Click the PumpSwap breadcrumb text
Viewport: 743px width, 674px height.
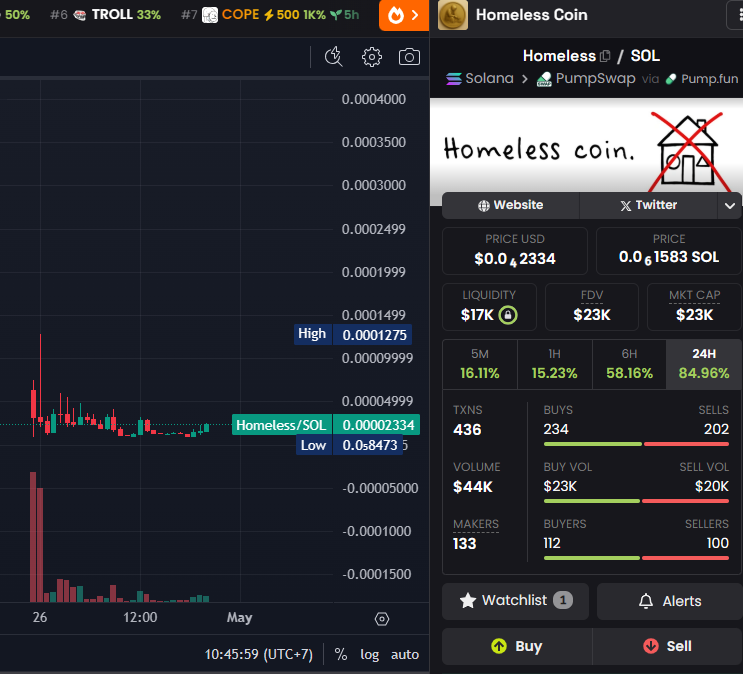tap(595, 78)
